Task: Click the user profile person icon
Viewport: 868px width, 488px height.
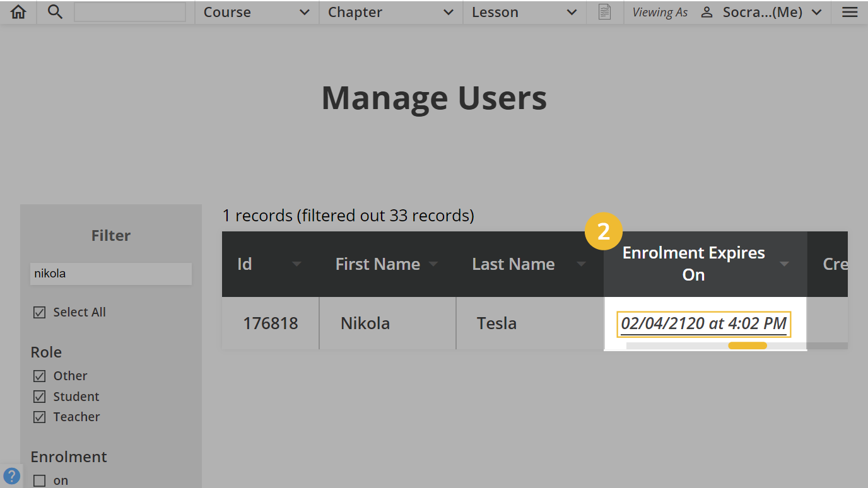Action: coord(707,13)
